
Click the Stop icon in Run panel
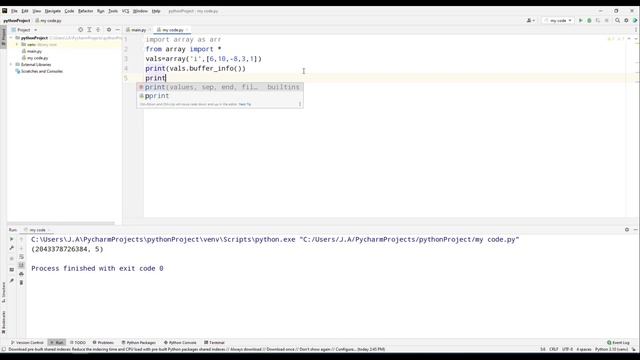click(x=11, y=259)
